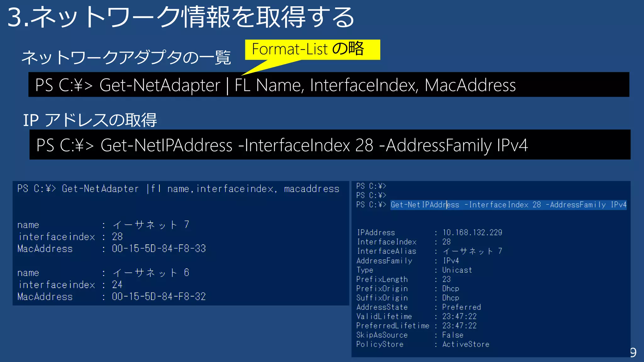Image resolution: width=644 pixels, height=362 pixels.
Task: Click the Get-NetIPAddress command box
Action: pos(330,145)
